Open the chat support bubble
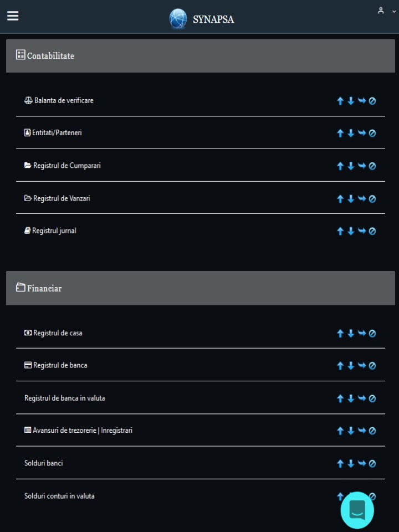This screenshot has height=532, width=399. 357,510
